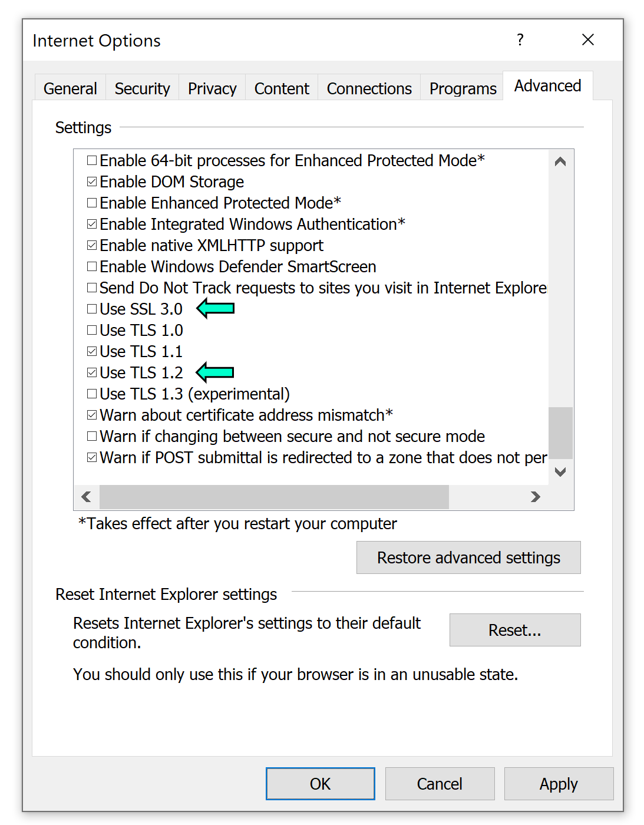
Task: Click the horizontal scrollbar thumb
Action: tap(274, 497)
